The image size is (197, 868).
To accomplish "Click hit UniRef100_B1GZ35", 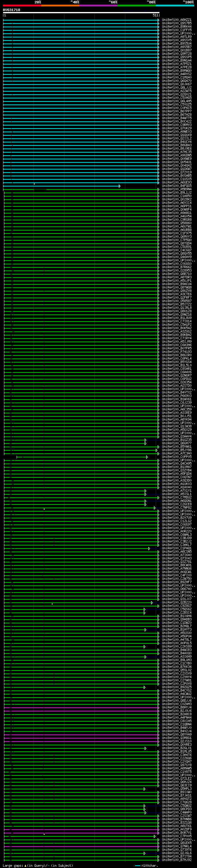I will (x=176, y=440).
